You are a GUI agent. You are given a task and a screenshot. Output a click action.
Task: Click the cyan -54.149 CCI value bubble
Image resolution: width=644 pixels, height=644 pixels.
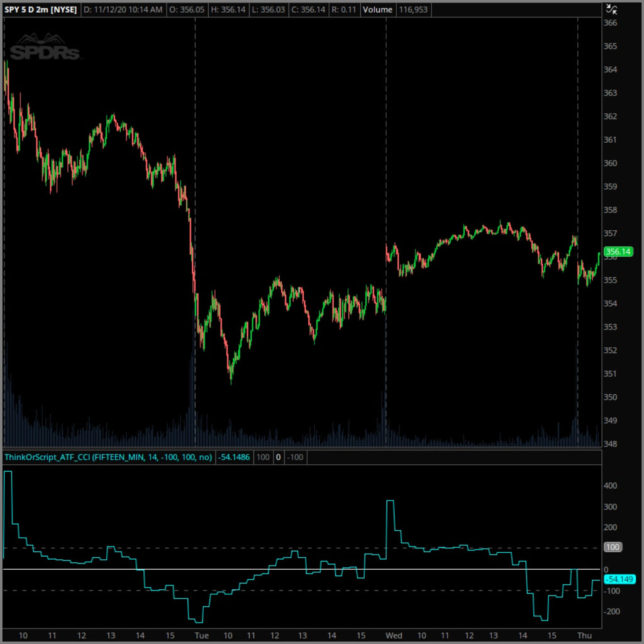pos(620,579)
